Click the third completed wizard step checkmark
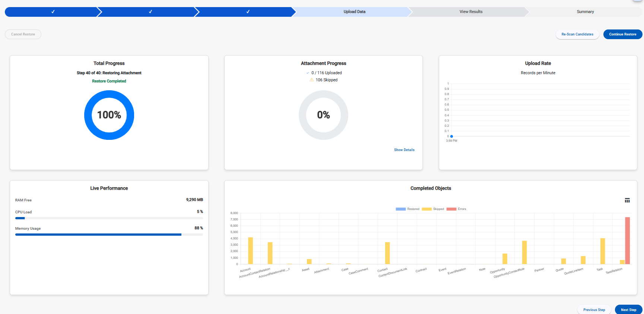 pyautogui.click(x=248, y=12)
